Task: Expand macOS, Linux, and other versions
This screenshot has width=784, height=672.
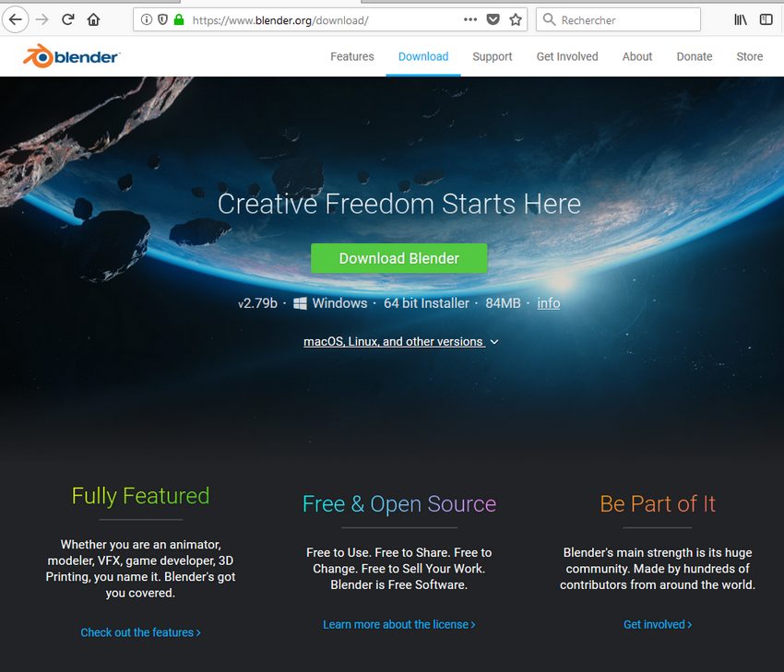Action: (401, 342)
